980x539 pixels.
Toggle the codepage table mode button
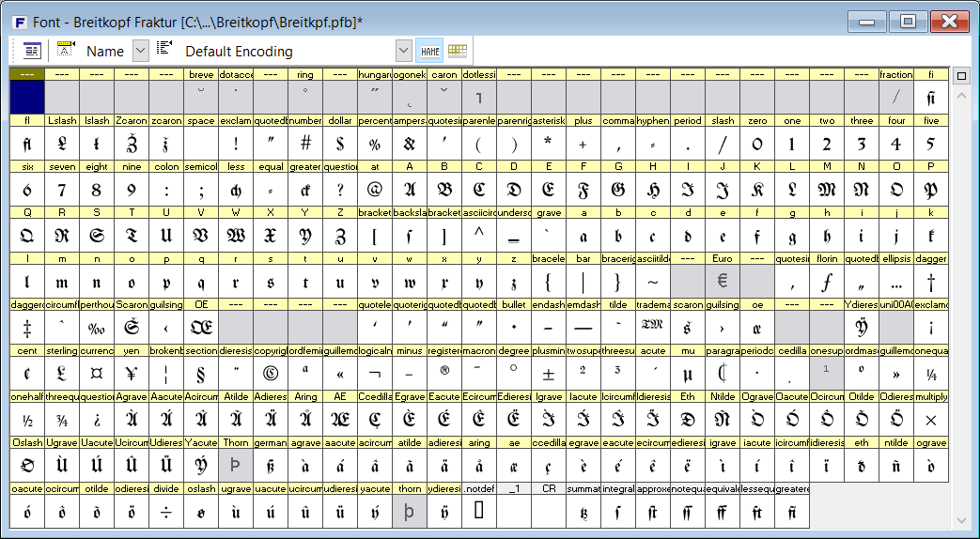[458, 51]
